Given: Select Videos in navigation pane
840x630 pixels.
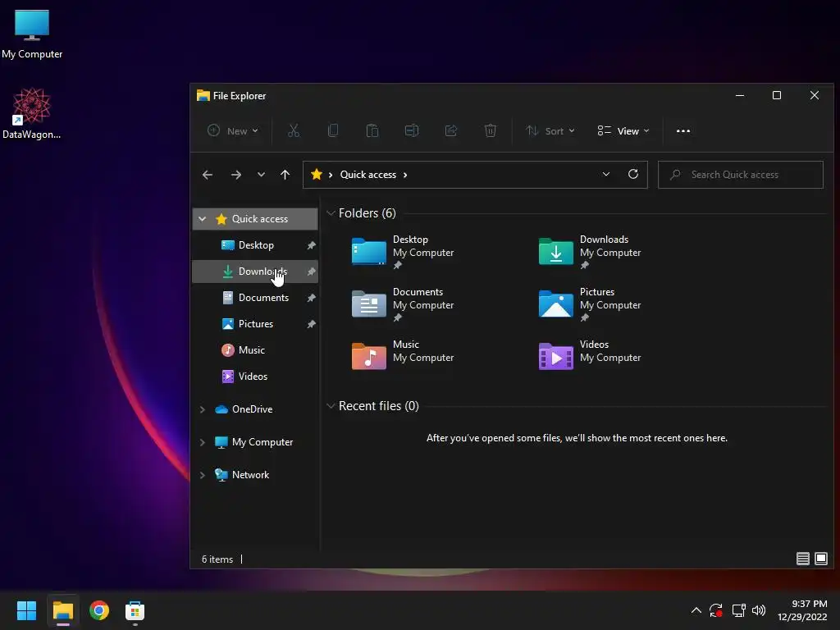Looking at the screenshot, I should tap(255, 376).
